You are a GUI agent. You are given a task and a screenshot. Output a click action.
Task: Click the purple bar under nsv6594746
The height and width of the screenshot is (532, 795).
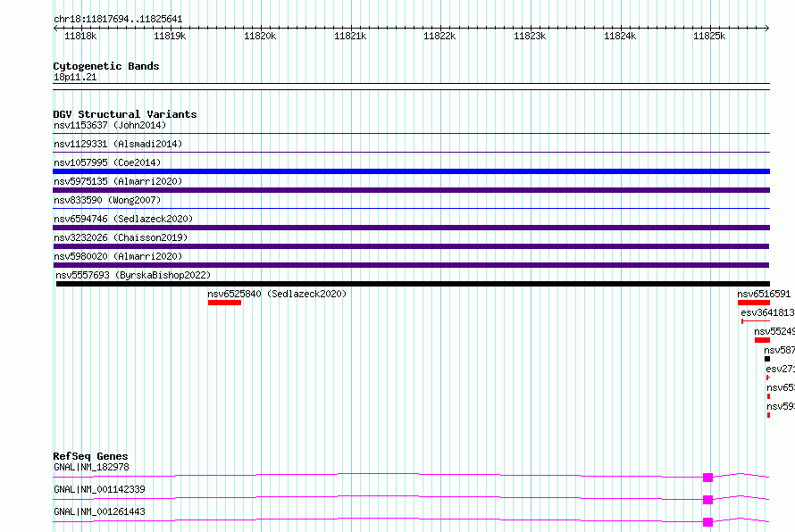coord(411,228)
